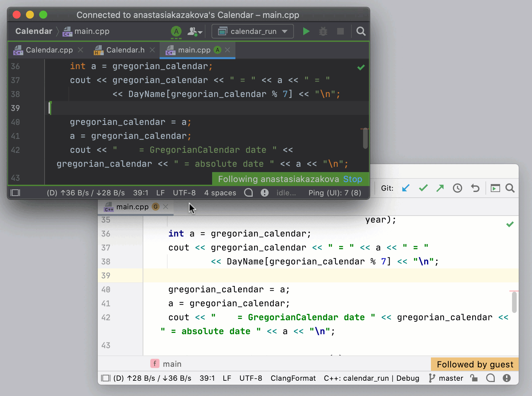
Task: Click line number 42 in host gutter
Action: [106, 318]
